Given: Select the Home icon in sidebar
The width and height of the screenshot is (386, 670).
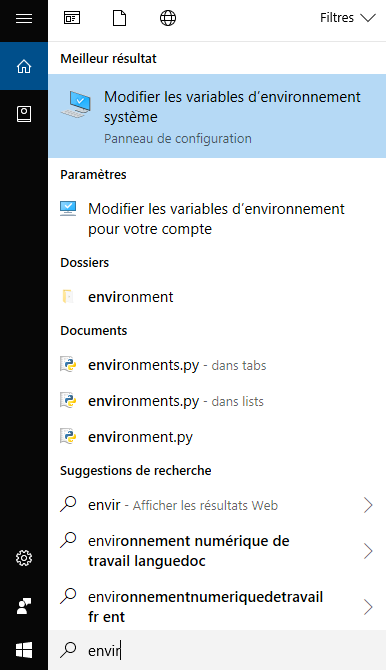Looking at the screenshot, I should (24, 66).
